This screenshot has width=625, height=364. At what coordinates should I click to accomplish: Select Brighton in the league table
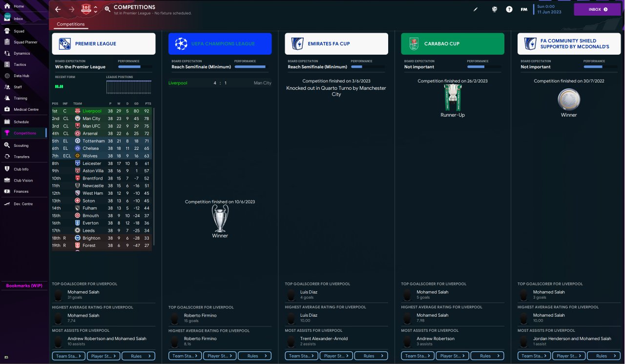(x=103, y=238)
